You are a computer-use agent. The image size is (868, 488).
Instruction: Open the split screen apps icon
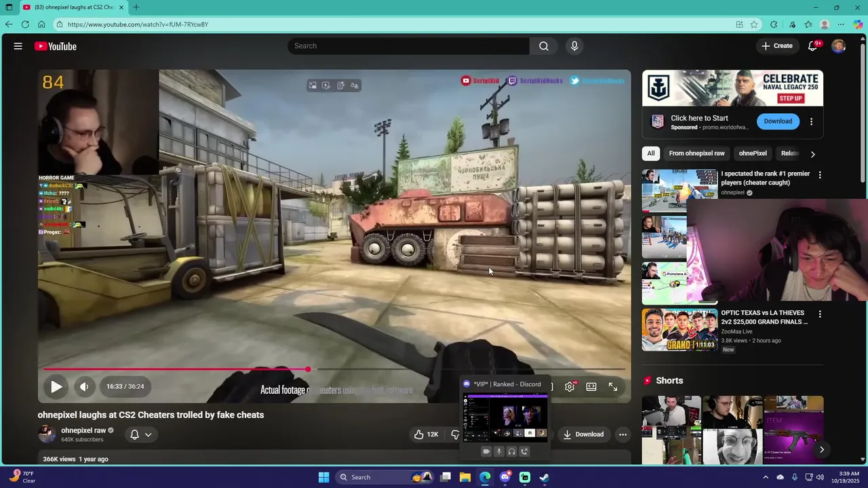coord(739,24)
